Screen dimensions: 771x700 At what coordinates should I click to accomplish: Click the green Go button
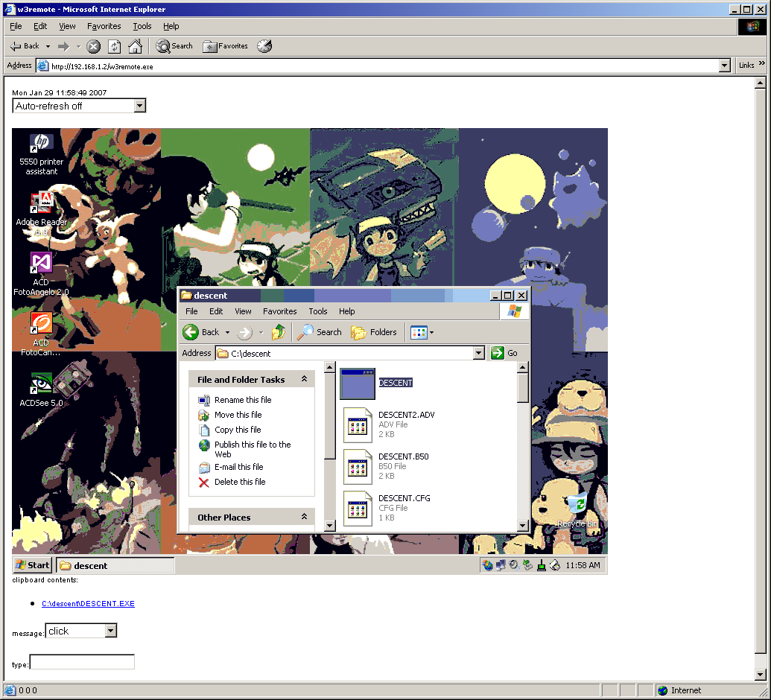click(504, 353)
